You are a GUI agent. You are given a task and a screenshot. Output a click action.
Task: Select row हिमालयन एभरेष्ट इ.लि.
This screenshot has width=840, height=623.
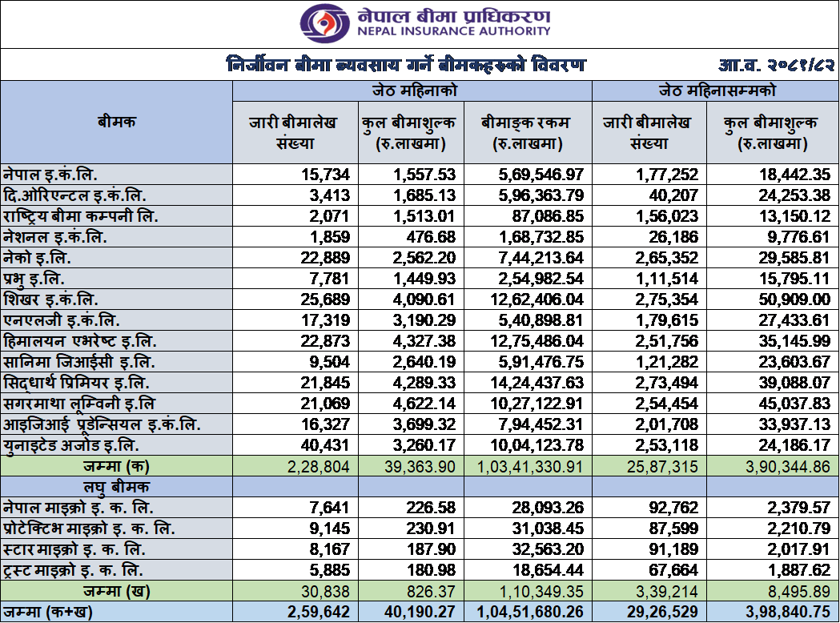click(x=420, y=341)
